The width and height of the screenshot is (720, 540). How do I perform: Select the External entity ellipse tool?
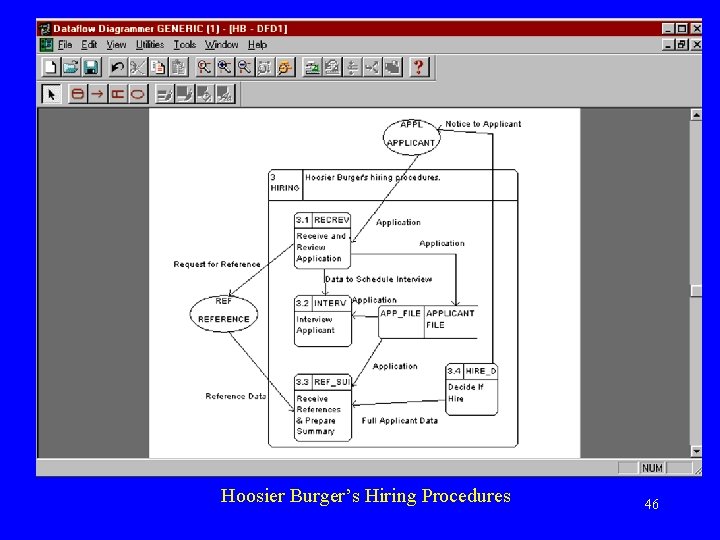138,94
